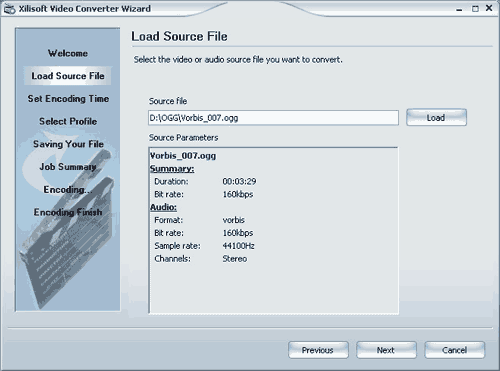Open the Saving Your File step
The image size is (500, 371).
[x=68, y=144]
